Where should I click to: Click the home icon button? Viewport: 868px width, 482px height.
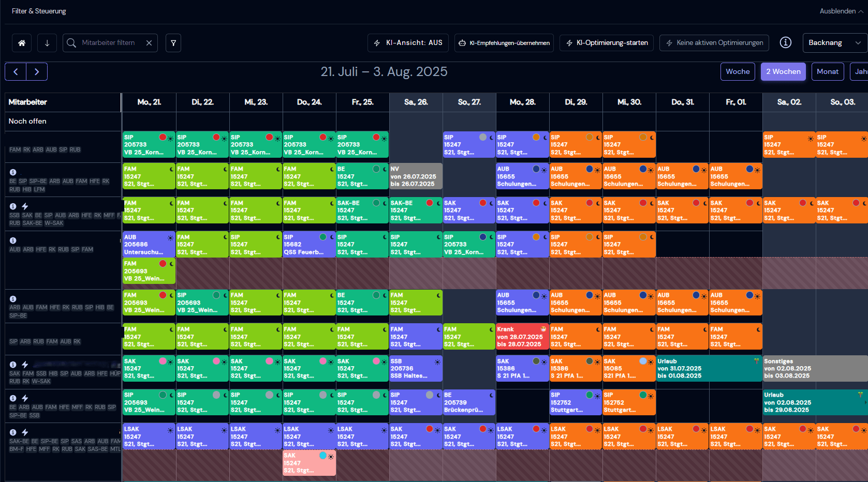point(22,43)
